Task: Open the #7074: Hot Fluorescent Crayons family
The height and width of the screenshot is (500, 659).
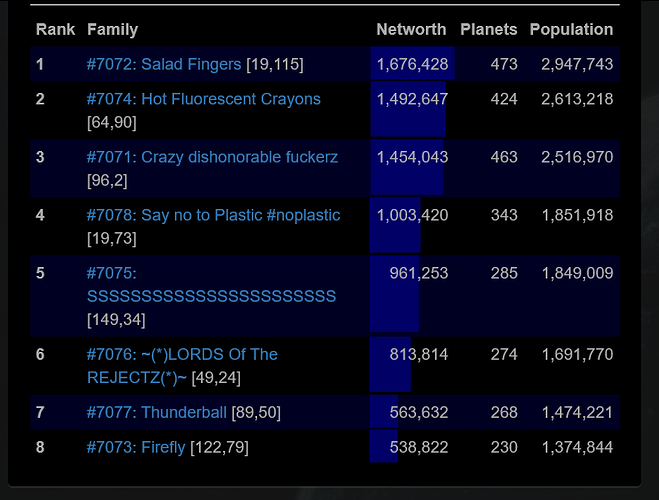Action: [204, 99]
